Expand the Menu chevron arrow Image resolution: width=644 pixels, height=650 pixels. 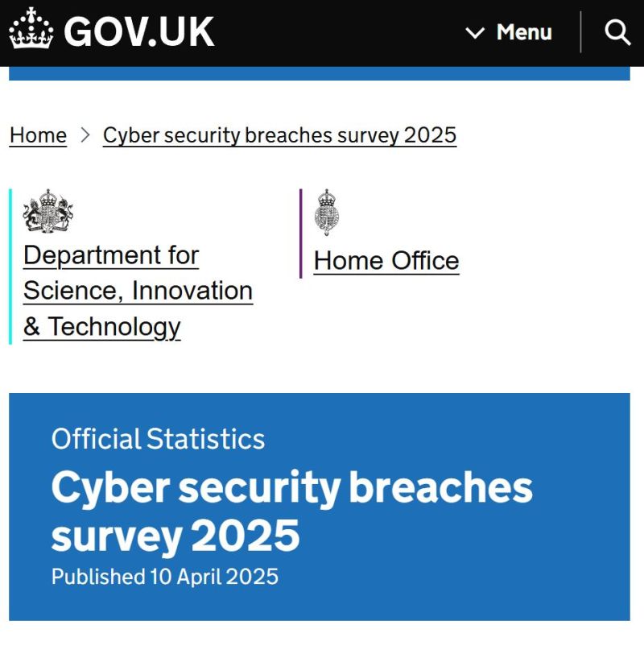point(475,33)
